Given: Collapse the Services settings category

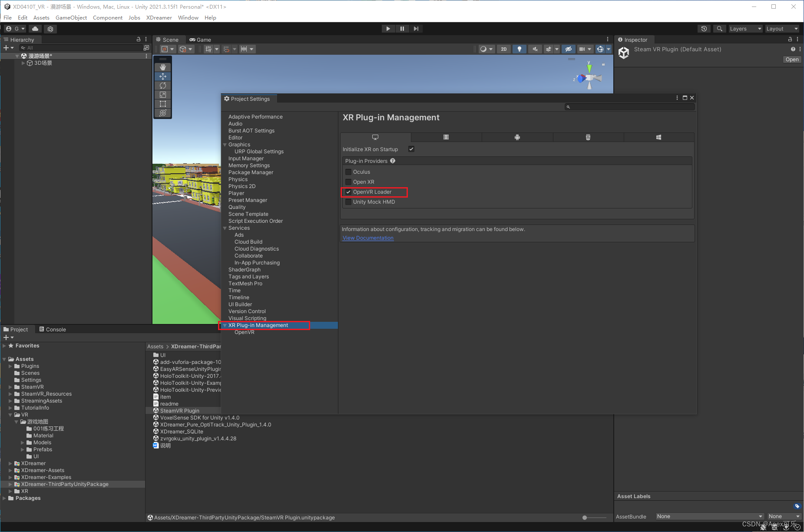Looking at the screenshot, I should (x=225, y=228).
